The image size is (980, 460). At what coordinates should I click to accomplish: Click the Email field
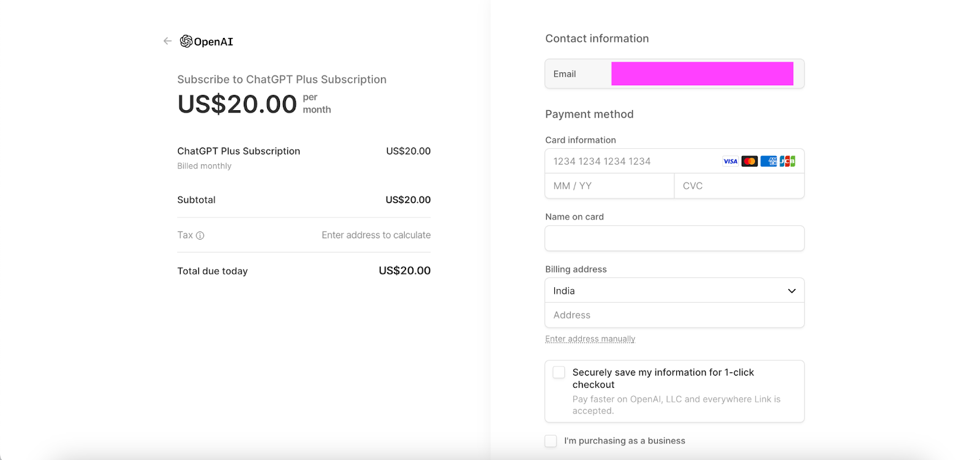[674, 74]
